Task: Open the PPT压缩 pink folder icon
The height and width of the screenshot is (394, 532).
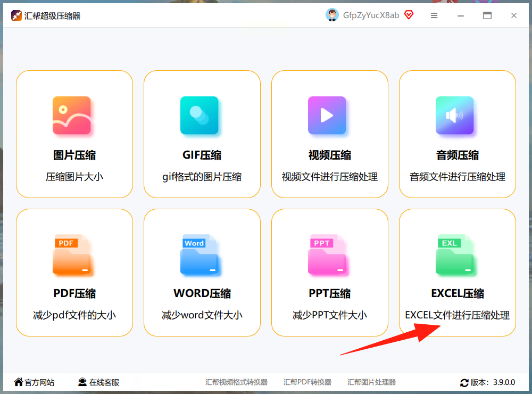Action: [x=327, y=254]
